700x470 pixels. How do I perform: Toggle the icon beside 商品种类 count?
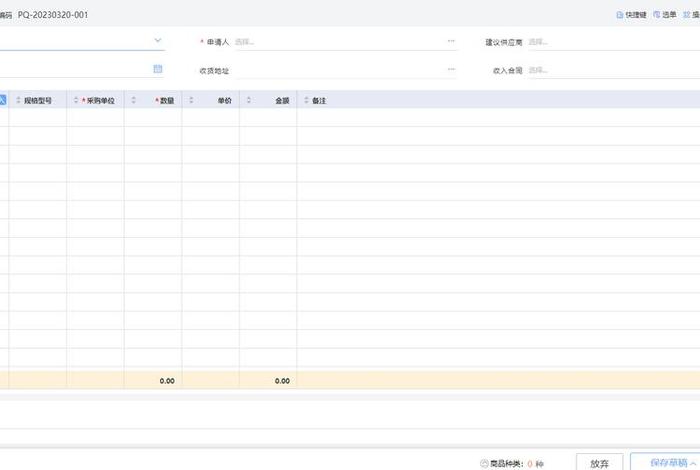point(485,463)
